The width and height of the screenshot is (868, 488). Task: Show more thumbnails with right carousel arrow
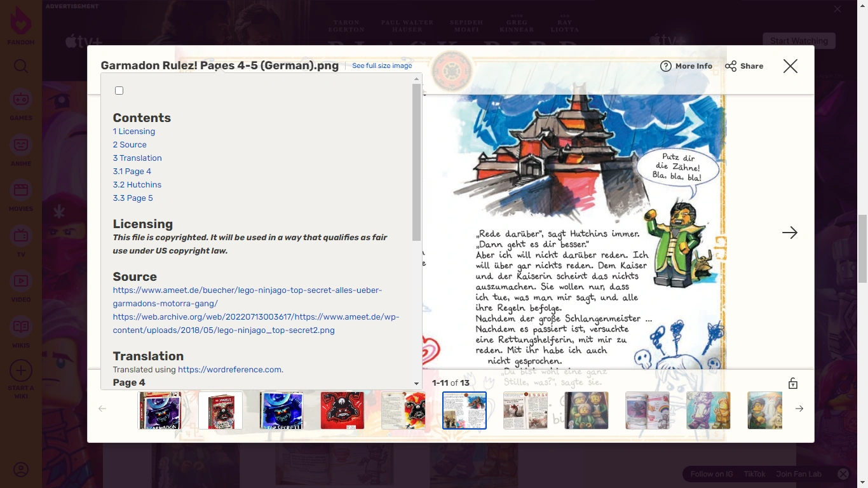pyautogui.click(x=799, y=409)
